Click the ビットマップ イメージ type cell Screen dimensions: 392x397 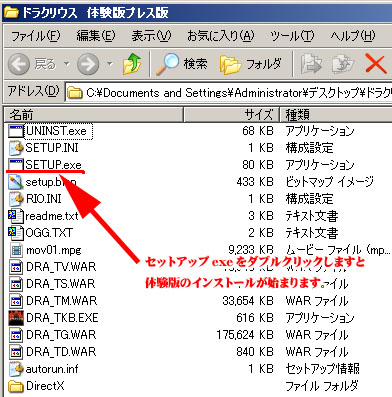tap(329, 182)
